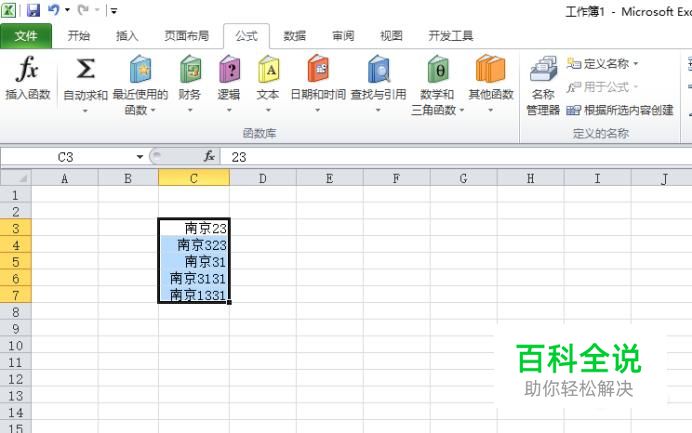Open the Logical (逻辑) functions icon
The height and width of the screenshot is (433, 692).
click(229, 69)
